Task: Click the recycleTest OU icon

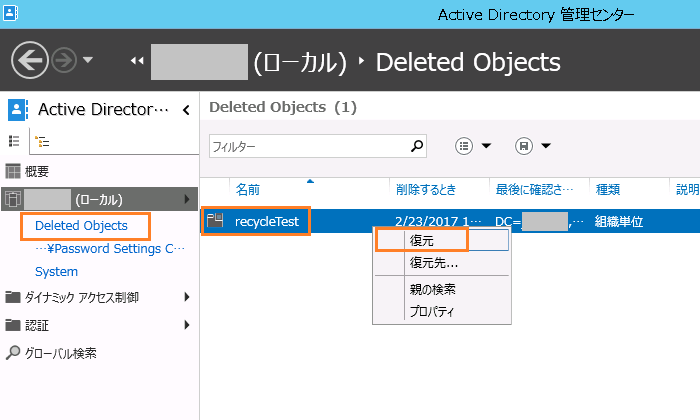Action: click(215, 220)
